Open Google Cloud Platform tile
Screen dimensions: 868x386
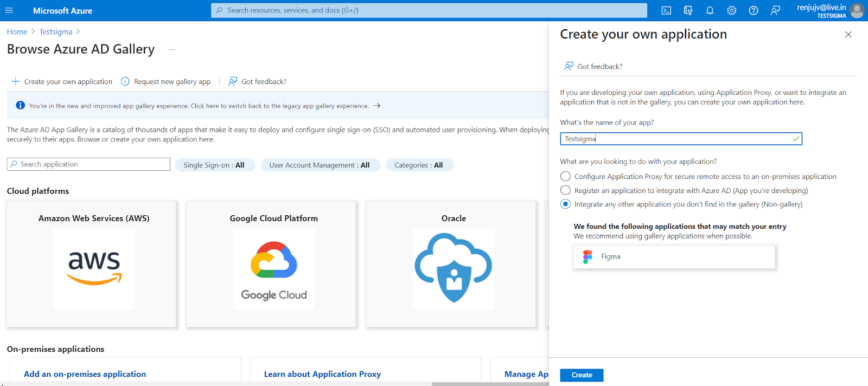271,265
